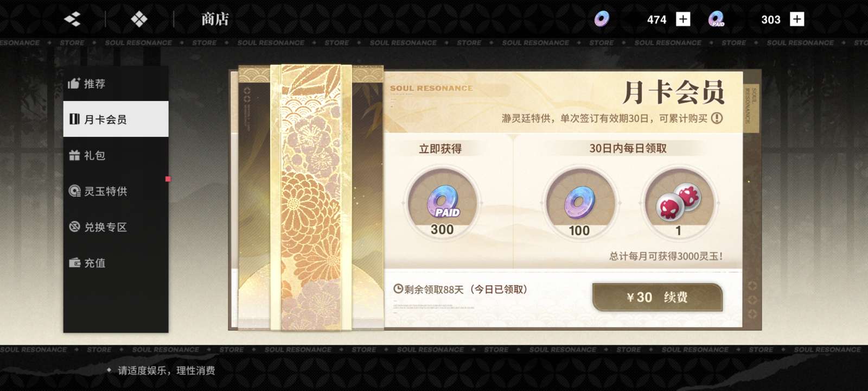Inspect the 300 paid jade reward
The height and width of the screenshot is (391, 868).
tap(442, 203)
